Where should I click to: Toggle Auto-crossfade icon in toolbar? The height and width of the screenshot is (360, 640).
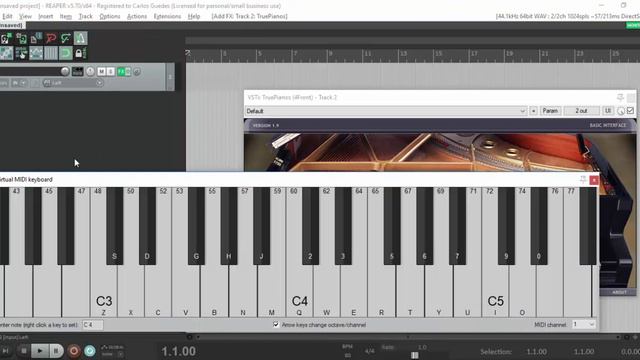(6, 53)
